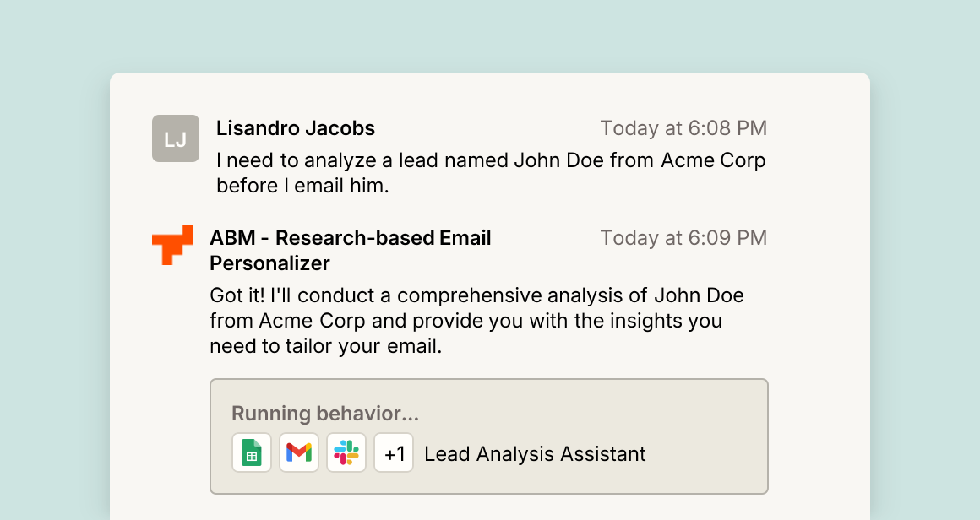Click the orange agent logo icon
This screenshot has height=520, width=980.
172,245
